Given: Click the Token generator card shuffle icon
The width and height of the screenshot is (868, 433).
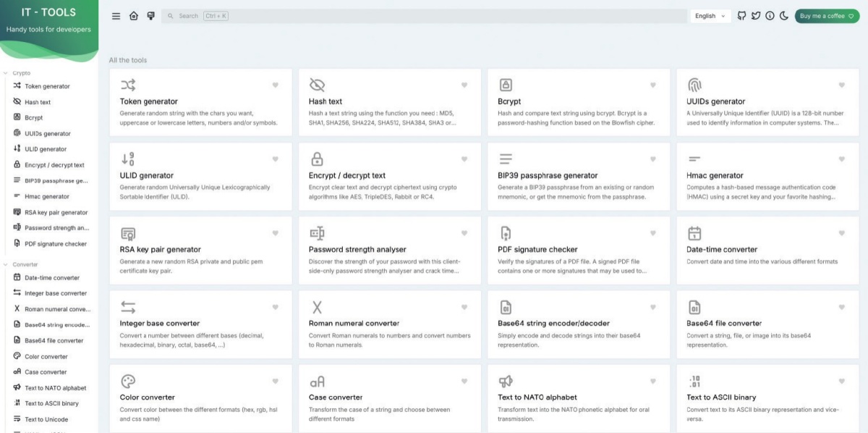Looking at the screenshot, I should coord(128,85).
